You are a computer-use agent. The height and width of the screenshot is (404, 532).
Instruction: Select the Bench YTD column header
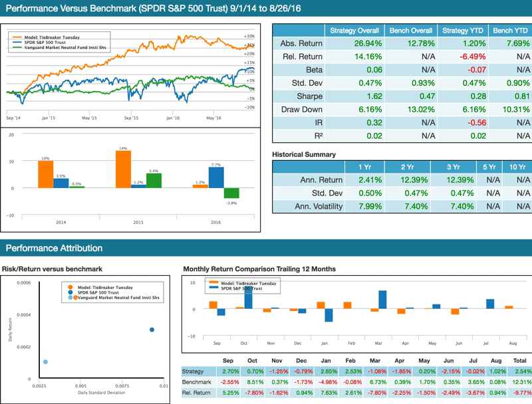click(510, 31)
